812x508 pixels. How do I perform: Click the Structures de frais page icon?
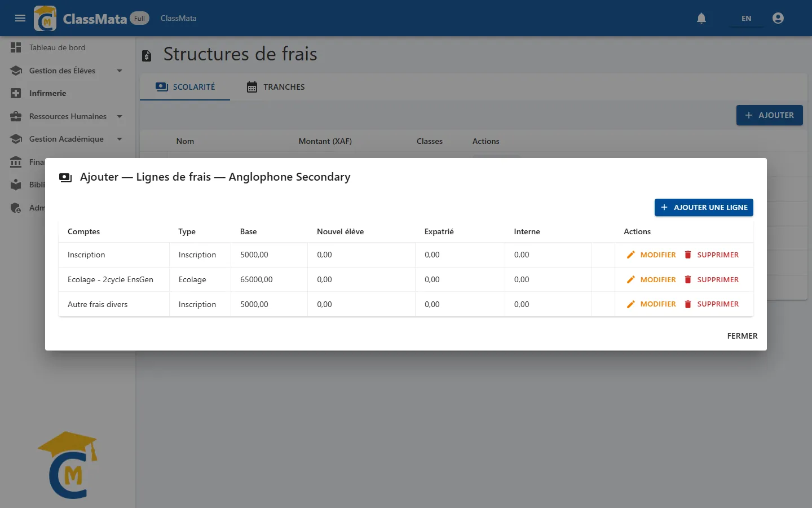pos(147,55)
